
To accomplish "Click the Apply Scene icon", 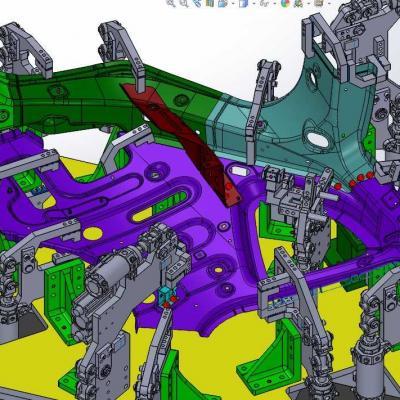I will tap(298, 3).
